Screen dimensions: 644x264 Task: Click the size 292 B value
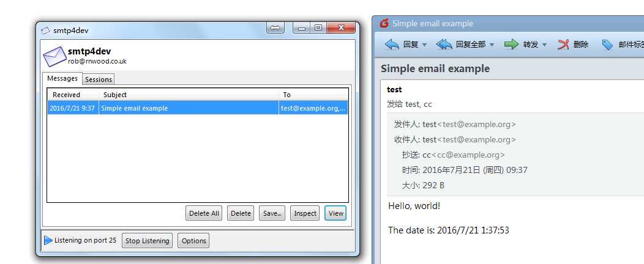[433, 185]
